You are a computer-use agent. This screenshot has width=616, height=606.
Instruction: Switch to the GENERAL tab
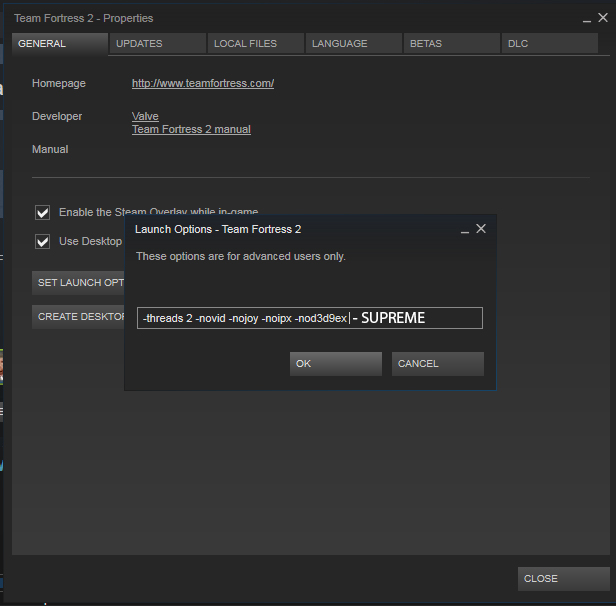click(x=60, y=44)
